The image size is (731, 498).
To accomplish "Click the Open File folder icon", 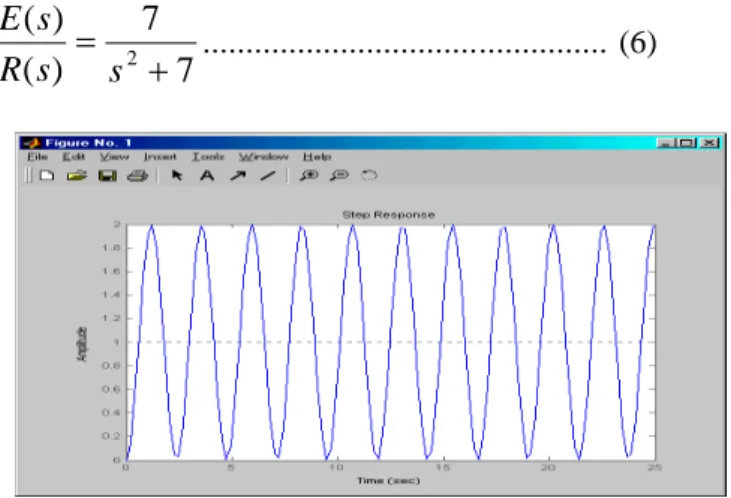I will pos(77,176).
